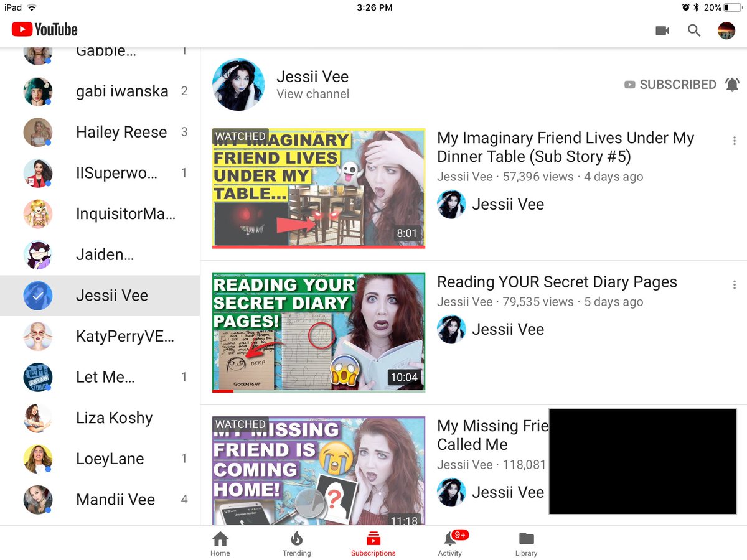Viewport: 747px width, 560px height.
Task: Tap the YouTube logo in the header
Action: pos(44,29)
